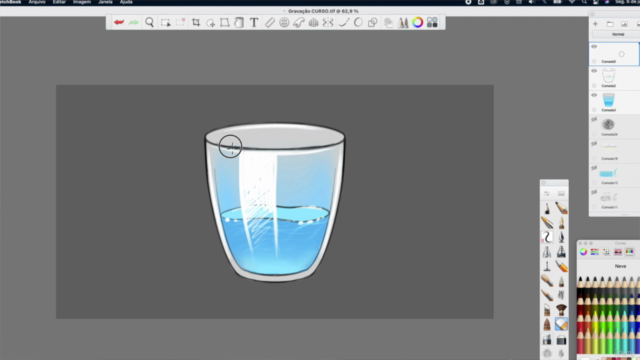The height and width of the screenshot is (360, 640).
Task: Hide the glass outline layer
Action: click(x=594, y=71)
